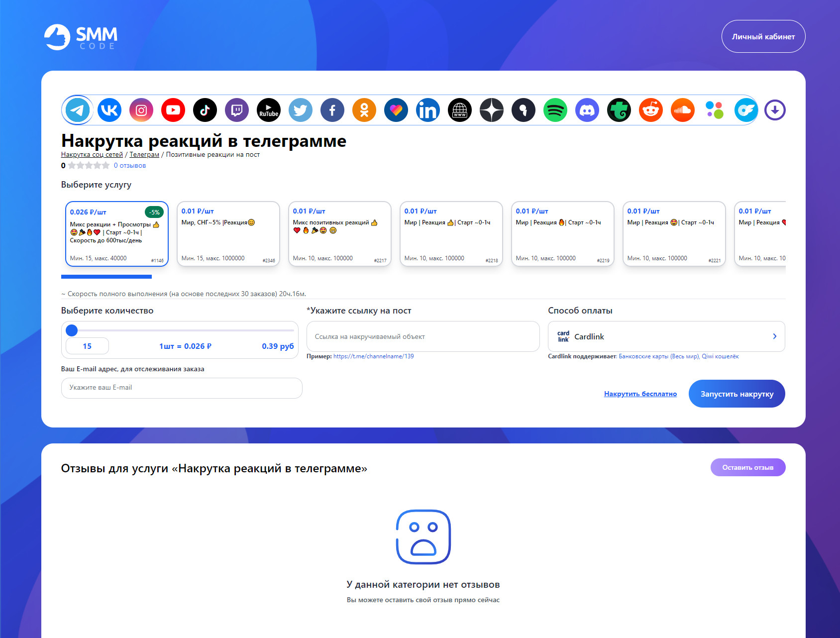Viewport: 840px width, 638px height.
Task: Select the Spotify icon
Action: [x=555, y=110]
